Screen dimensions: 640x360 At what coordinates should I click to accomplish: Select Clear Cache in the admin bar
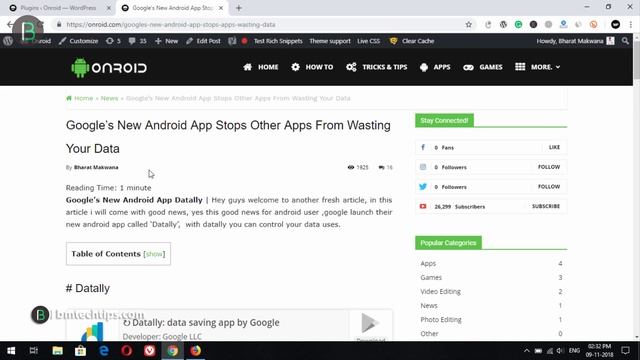click(x=412, y=41)
